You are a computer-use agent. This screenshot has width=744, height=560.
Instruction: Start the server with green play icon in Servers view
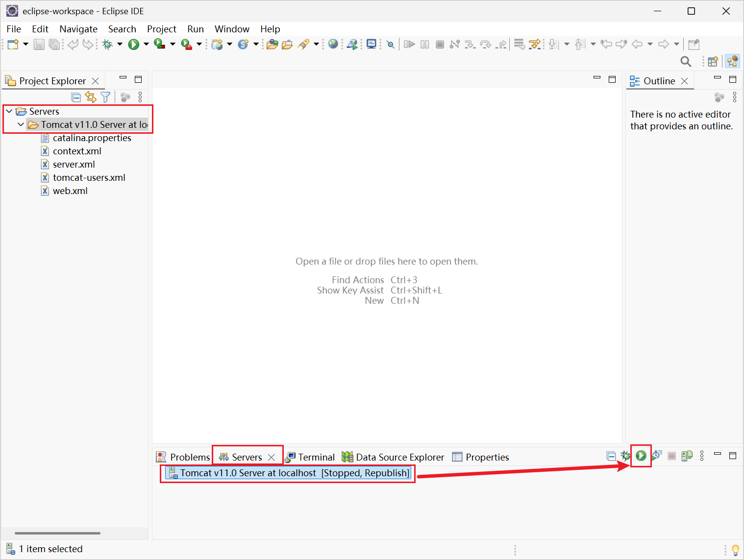(641, 456)
